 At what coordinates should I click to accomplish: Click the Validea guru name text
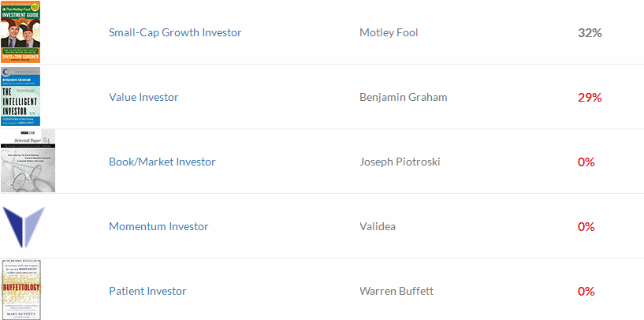378,226
